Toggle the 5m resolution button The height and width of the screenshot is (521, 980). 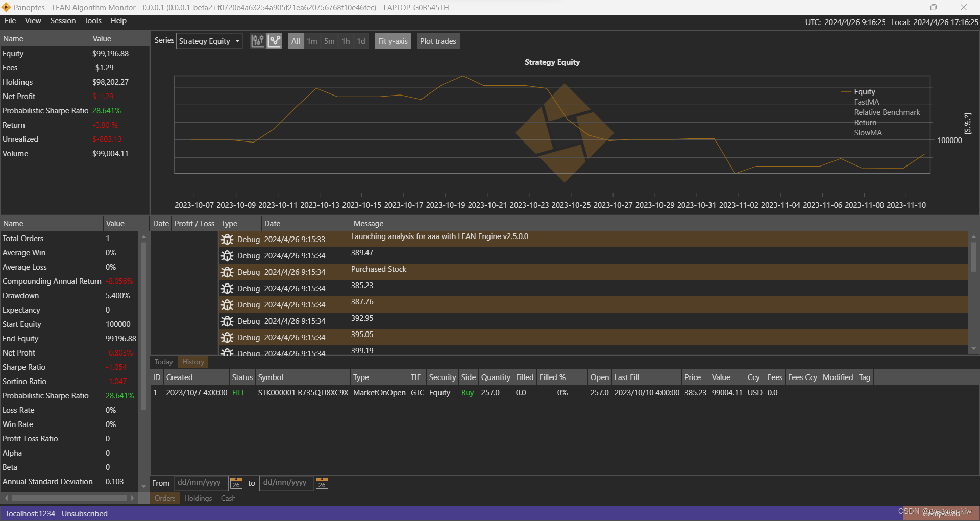click(x=329, y=41)
